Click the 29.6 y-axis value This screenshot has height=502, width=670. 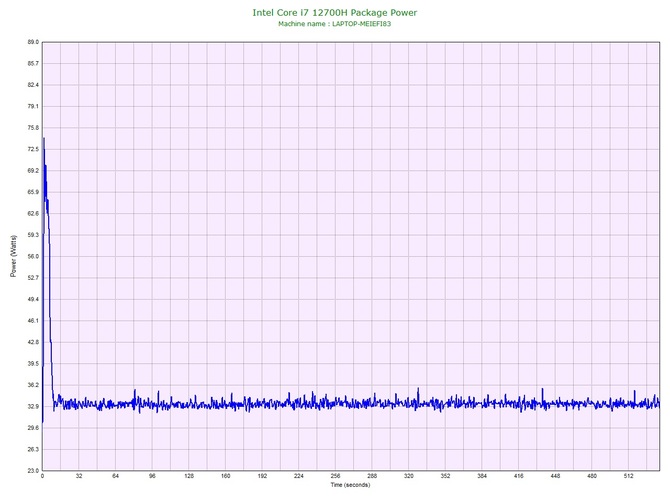coord(33,428)
